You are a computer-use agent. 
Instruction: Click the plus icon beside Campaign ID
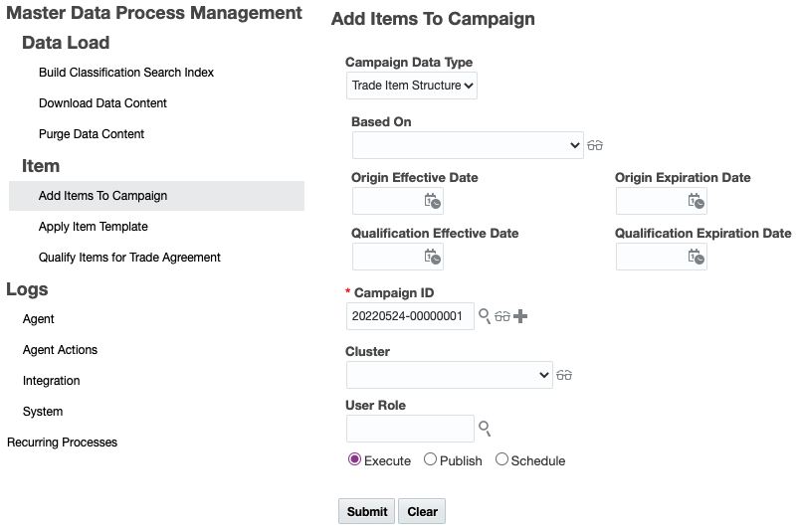[x=520, y=316]
